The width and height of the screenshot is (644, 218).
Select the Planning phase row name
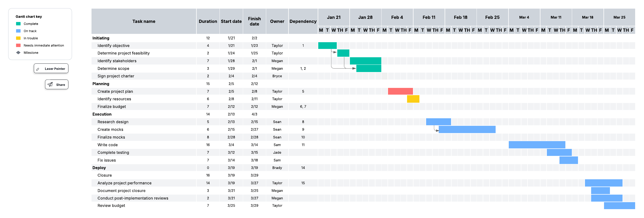101,84
